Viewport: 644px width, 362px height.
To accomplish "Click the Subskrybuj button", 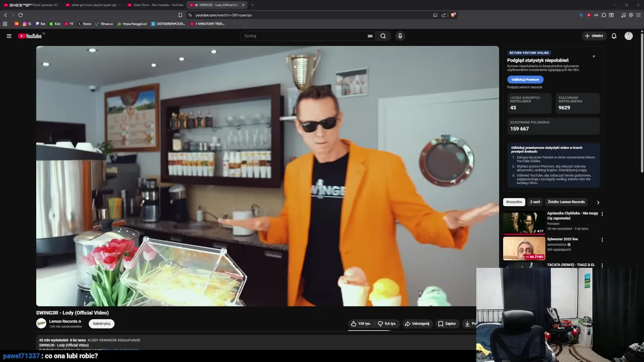I will [x=102, y=324].
